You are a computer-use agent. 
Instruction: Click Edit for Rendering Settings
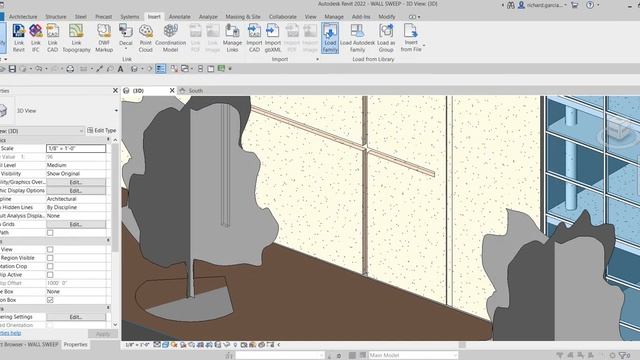tap(76, 317)
